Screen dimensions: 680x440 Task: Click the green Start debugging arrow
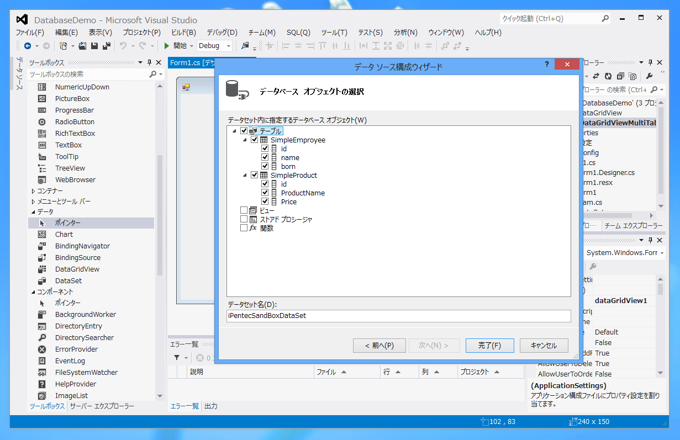point(166,46)
